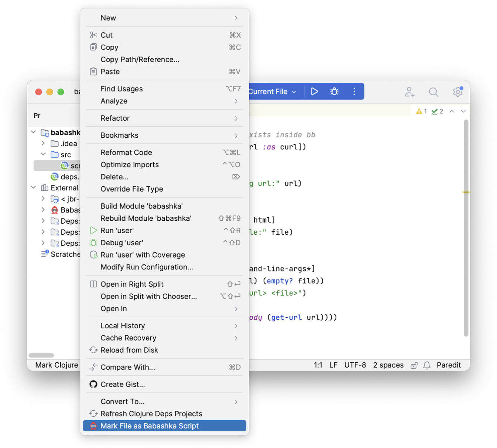Expand the Local History submenu

(x=164, y=325)
